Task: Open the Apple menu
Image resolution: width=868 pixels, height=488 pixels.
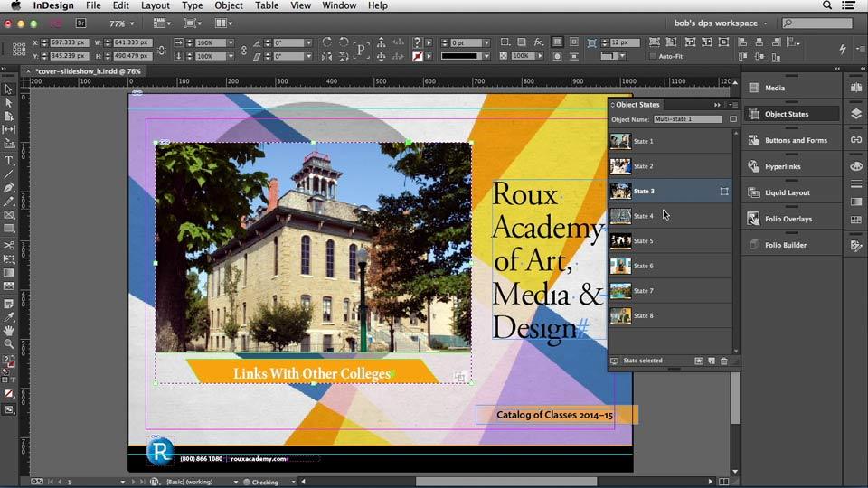Action: click(x=16, y=5)
